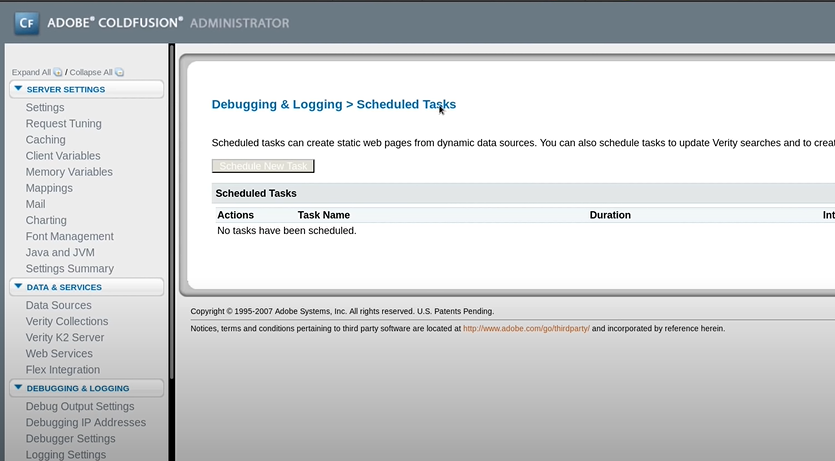Click the Collapse All link
This screenshot has height=461, width=835.
tap(91, 72)
